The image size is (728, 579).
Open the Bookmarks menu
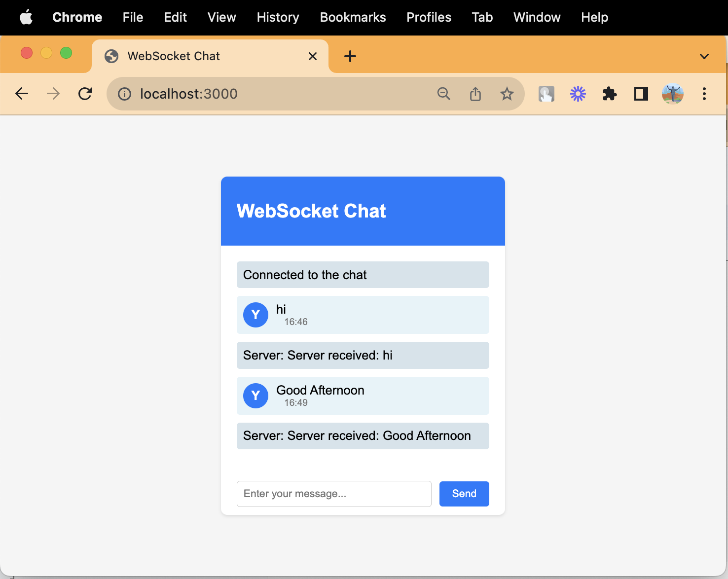(x=353, y=17)
